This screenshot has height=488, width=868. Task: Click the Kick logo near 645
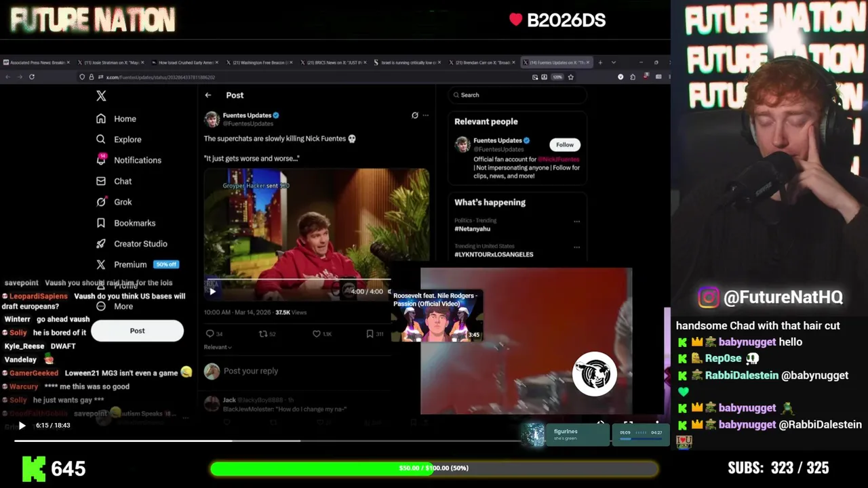pos(34,468)
